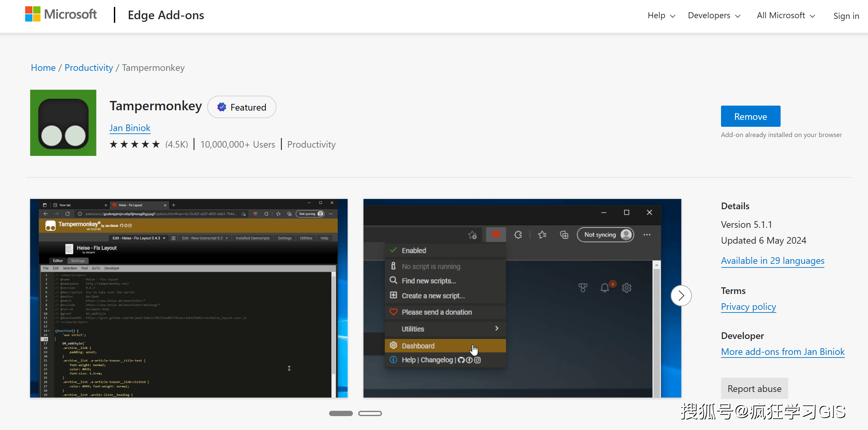Click the settings gear icon in Tampermonkey
Image resolution: width=868 pixels, height=430 pixels.
(x=626, y=287)
